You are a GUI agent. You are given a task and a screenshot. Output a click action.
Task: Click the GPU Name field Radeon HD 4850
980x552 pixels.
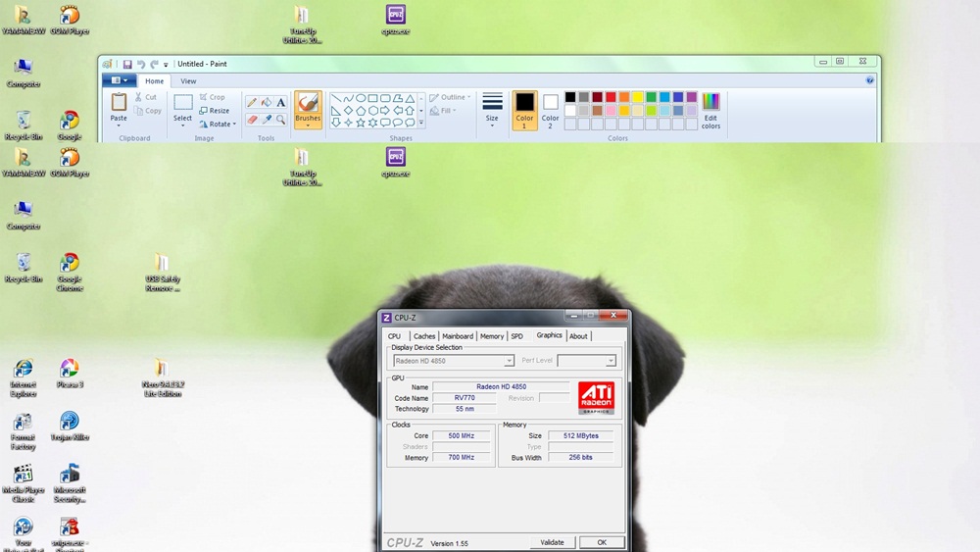(x=501, y=387)
